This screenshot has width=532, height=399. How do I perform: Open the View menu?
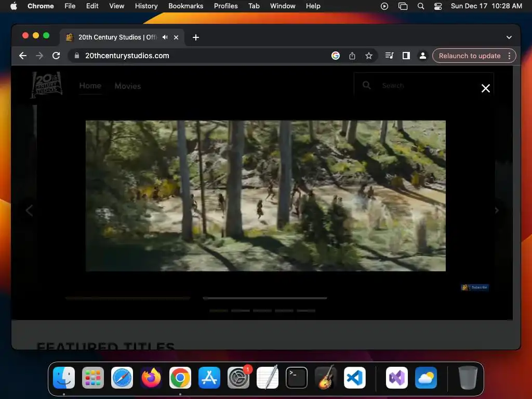coord(116,6)
